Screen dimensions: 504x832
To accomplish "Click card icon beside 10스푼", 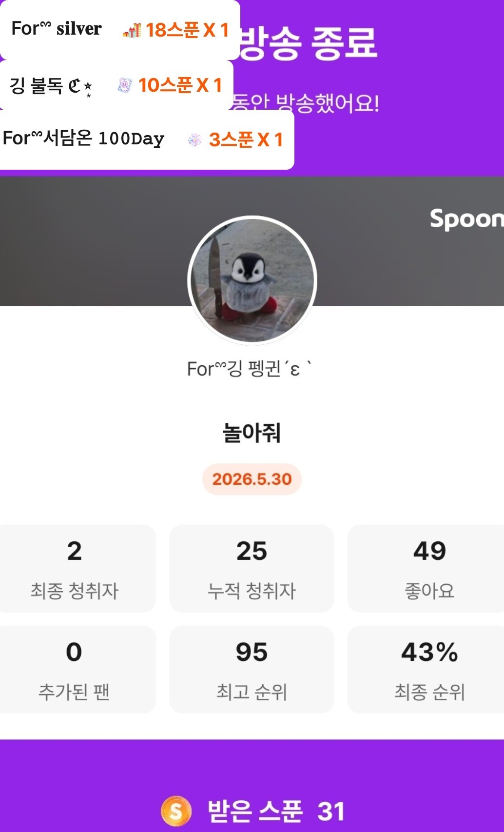I will click(124, 85).
